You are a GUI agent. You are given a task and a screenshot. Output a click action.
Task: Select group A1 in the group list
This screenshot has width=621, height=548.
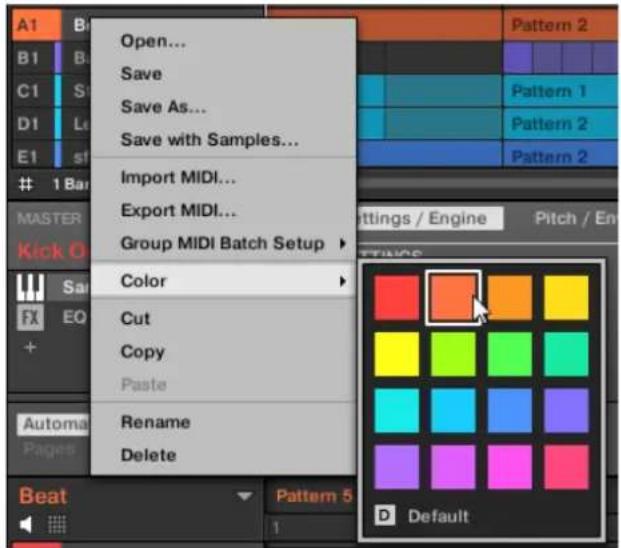[37, 25]
